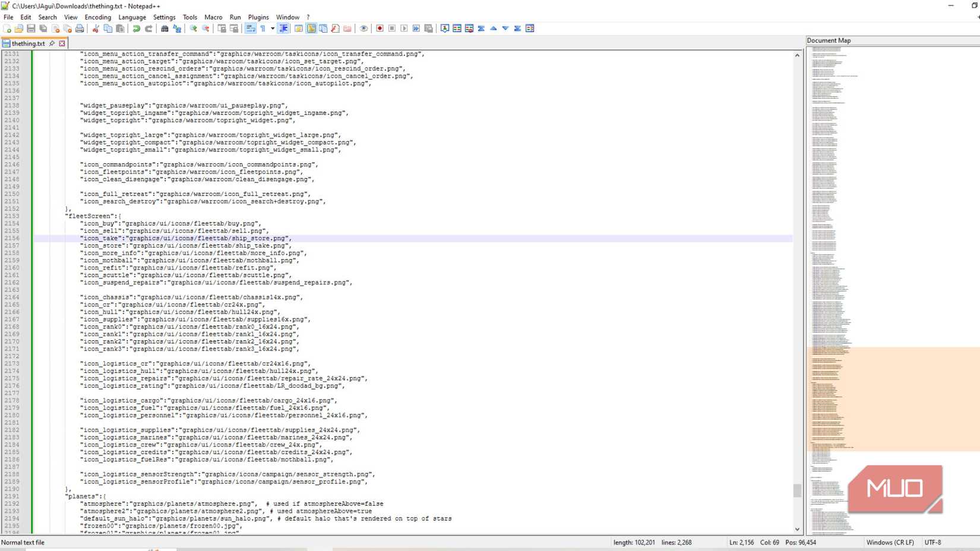This screenshot has height=551, width=980.
Task: Click the "fleetScreen":{ line in editor
Action: click(93, 216)
